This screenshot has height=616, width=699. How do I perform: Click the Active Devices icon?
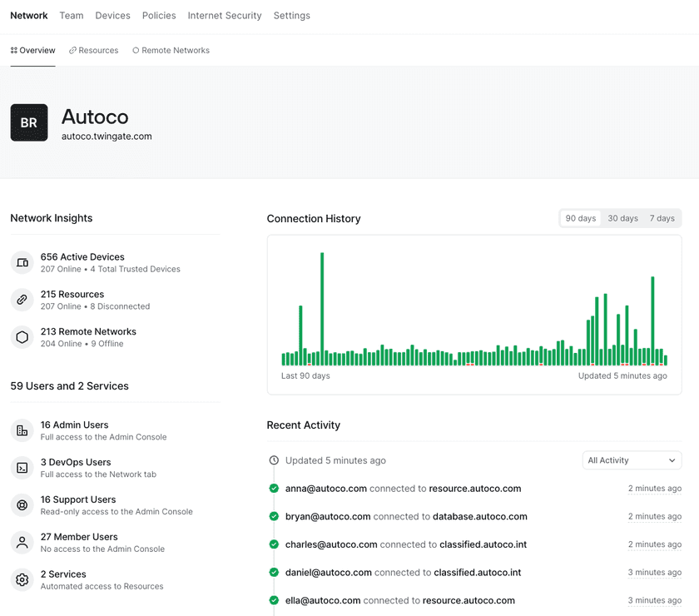point(22,262)
